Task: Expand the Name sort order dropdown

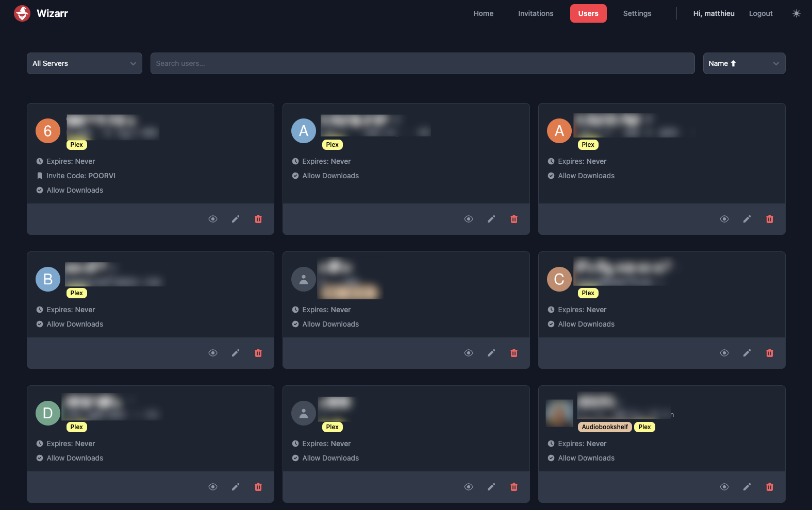Action: [x=743, y=63]
